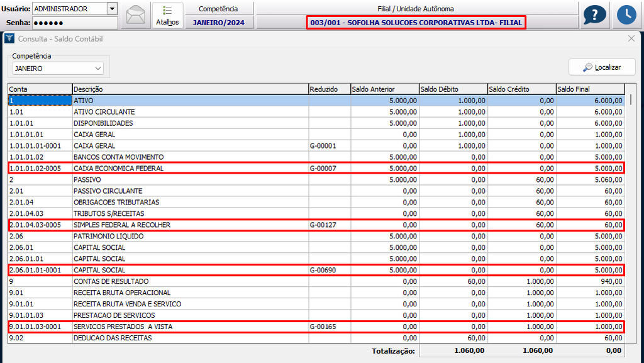Click the Saldo Débito column header
Screen dimensions: 644x363
pyautogui.click(x=452, y=89)
